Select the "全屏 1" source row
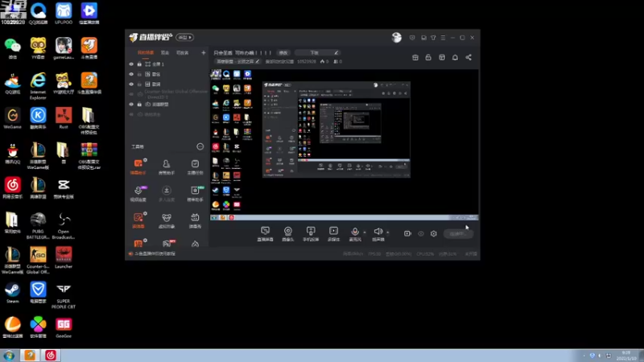The width and height of the screenshot is (644, 362). [168, 64]
